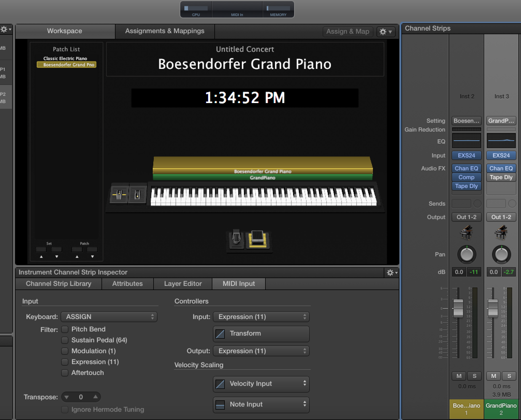
Task: Open the Controllers Input Expression dropdown
Action: pos(261,317)
